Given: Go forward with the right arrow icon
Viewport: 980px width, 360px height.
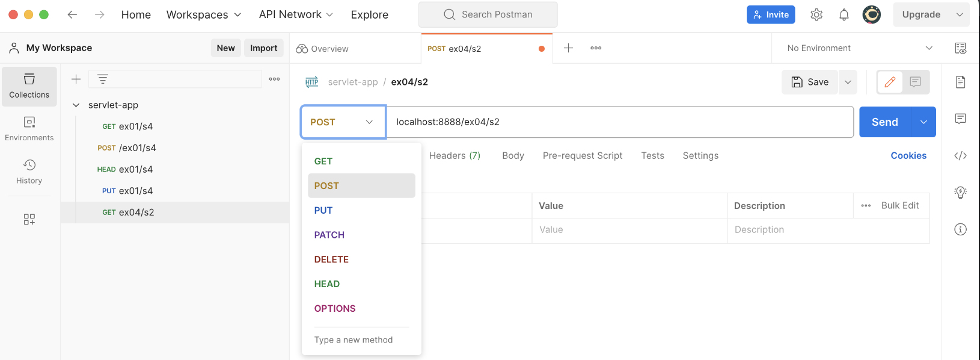Looking at the screenshot, I should [x=100, y=14].
